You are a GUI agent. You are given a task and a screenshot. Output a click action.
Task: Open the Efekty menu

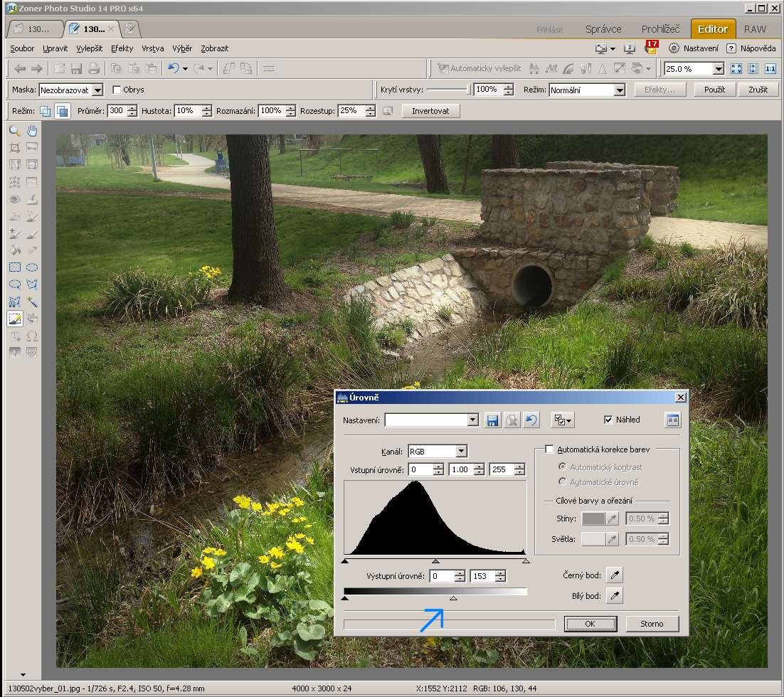coord(122,48)
